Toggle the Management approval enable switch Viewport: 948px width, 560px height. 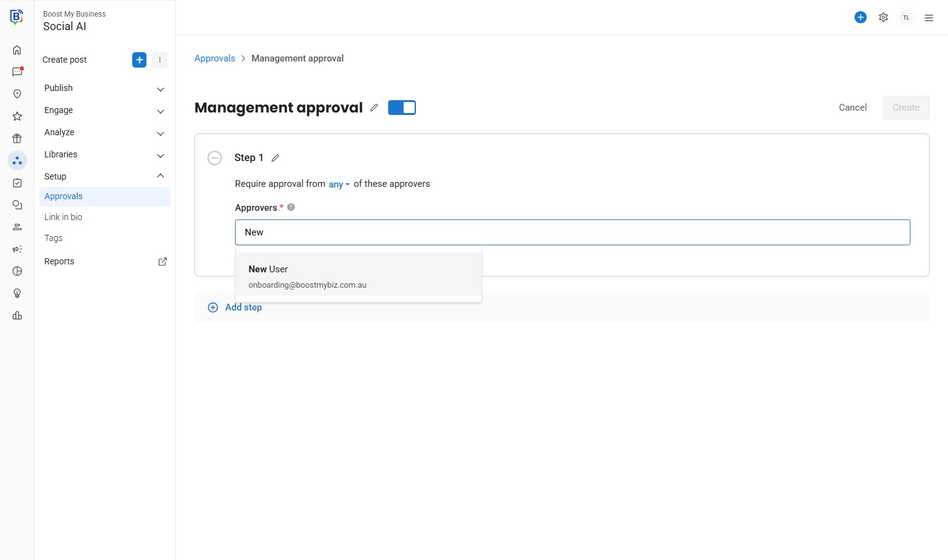[x=402, y=108]
